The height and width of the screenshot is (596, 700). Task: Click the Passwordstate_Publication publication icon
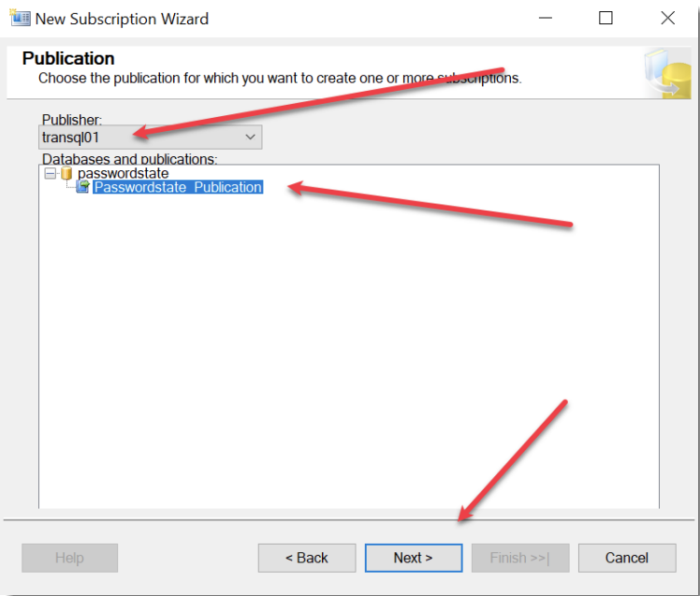click(x=83, y=186)
